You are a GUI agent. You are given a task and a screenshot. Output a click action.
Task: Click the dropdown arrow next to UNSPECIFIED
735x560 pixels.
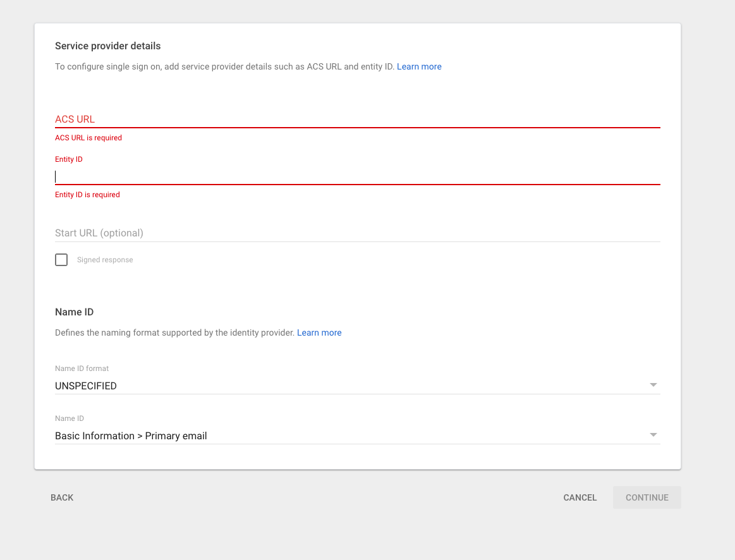tap(653, 384)
